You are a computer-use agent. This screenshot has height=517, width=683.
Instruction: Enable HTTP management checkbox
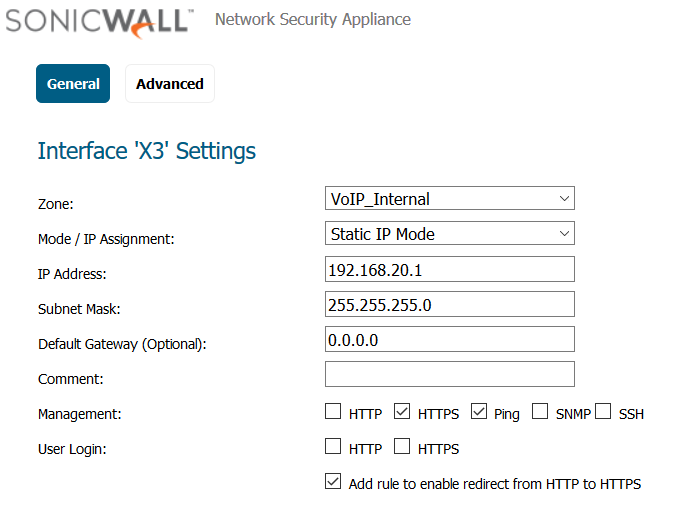333,411
